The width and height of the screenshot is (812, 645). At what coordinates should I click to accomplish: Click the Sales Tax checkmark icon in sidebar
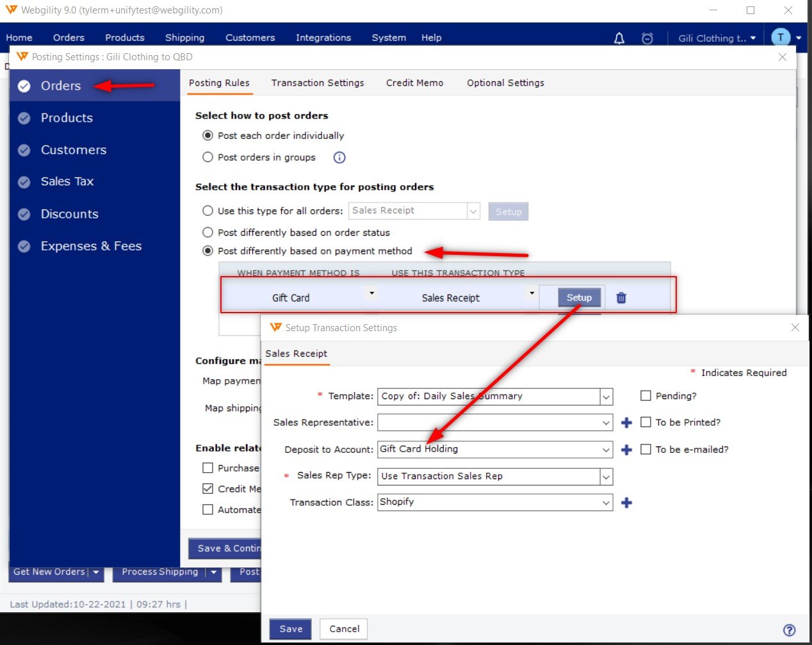[24, 182]
